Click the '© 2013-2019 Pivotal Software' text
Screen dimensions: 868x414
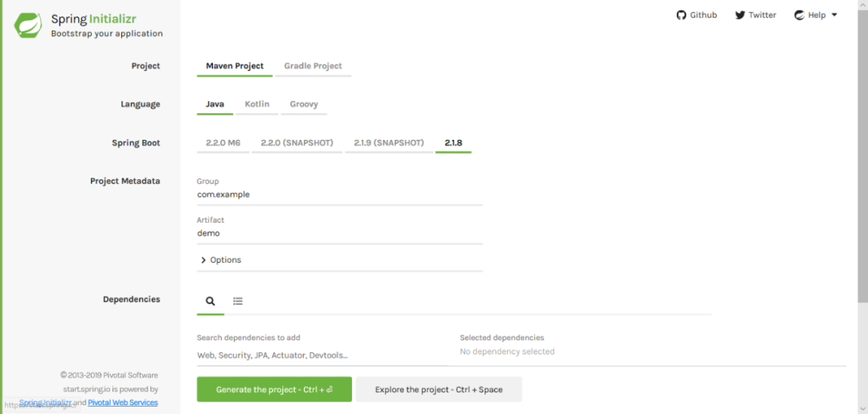tap(109, 375)
